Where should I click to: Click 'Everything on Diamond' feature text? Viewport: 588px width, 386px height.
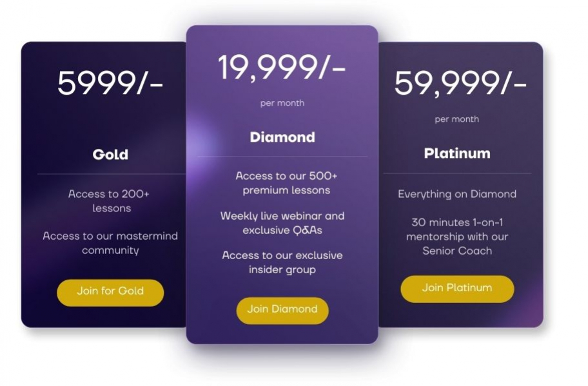(457, 194)
